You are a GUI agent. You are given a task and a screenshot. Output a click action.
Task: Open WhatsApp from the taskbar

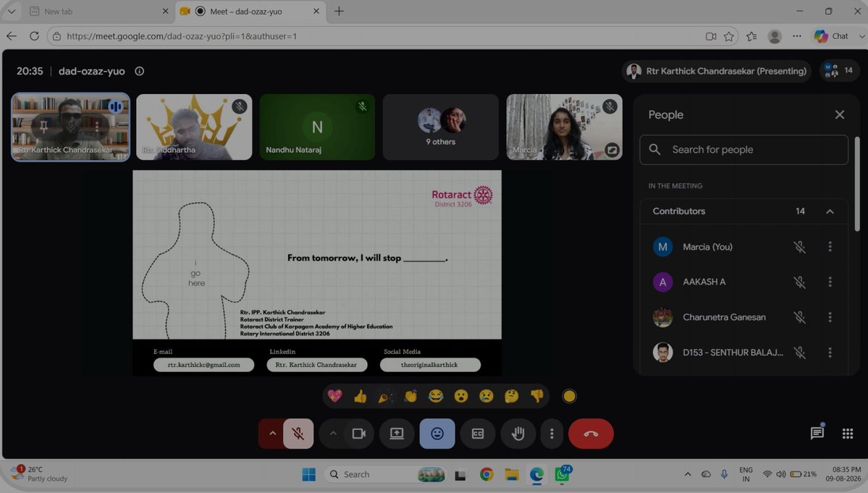tap(562, 474)
